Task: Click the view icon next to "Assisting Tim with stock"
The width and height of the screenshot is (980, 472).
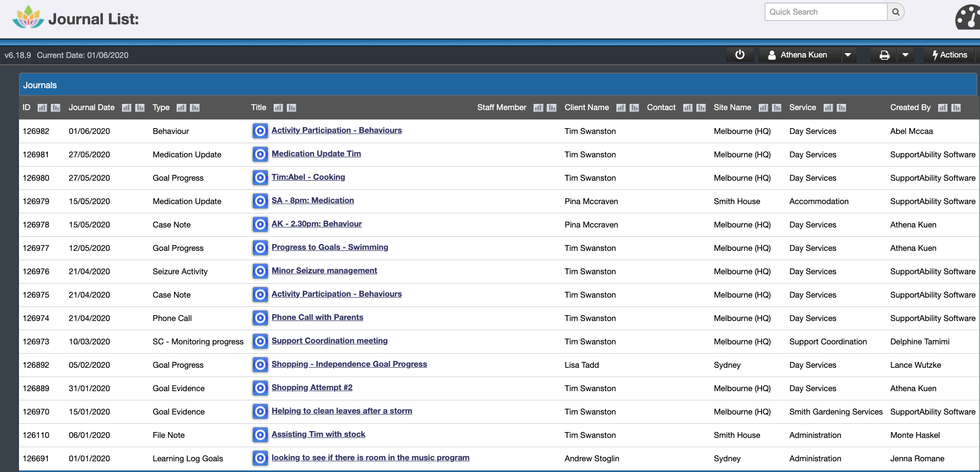Action: pos(260,434)
